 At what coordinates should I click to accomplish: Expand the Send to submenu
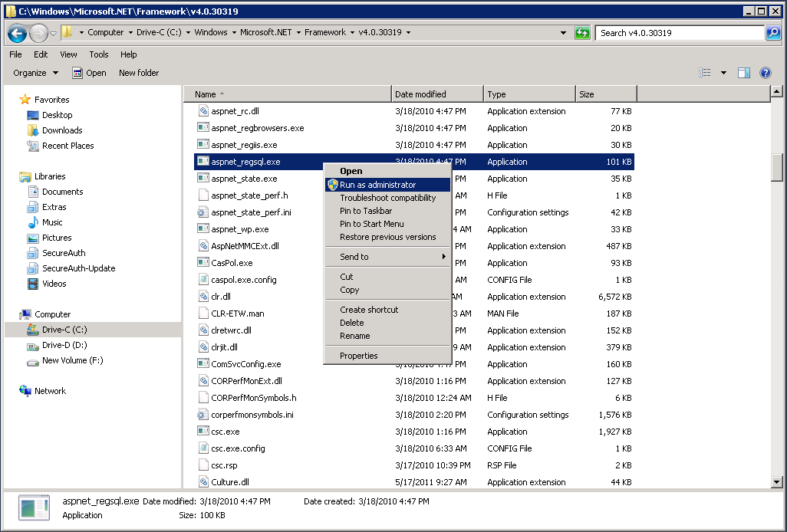pyautogui.click(x=387, y=257)
